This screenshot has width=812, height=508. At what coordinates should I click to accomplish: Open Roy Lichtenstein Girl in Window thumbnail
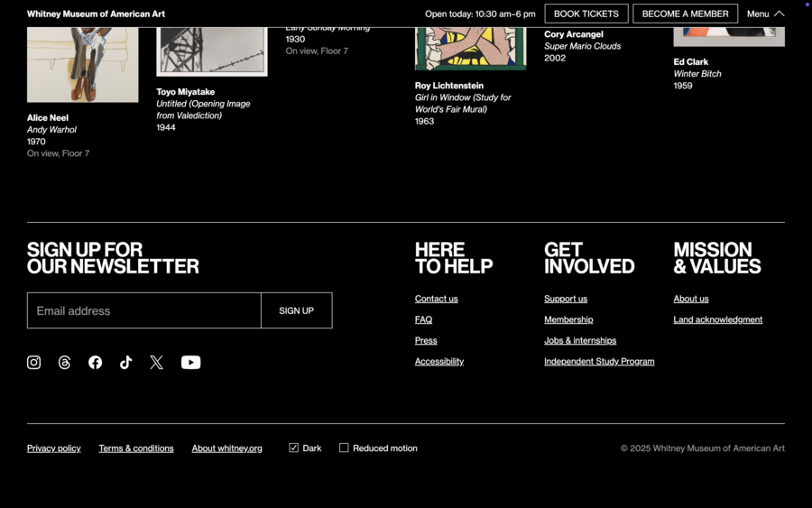[470, 49]
